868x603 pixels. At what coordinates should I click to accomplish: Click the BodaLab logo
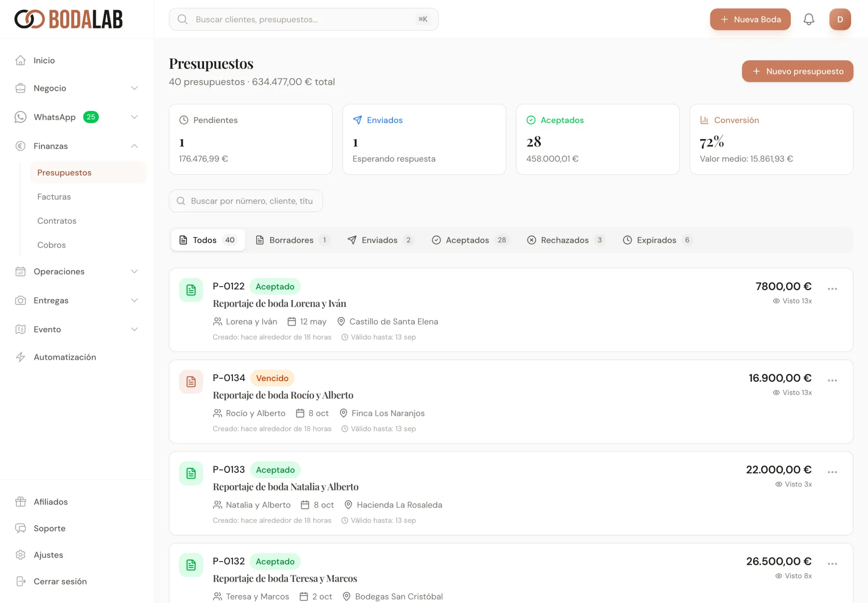point(68,19)
